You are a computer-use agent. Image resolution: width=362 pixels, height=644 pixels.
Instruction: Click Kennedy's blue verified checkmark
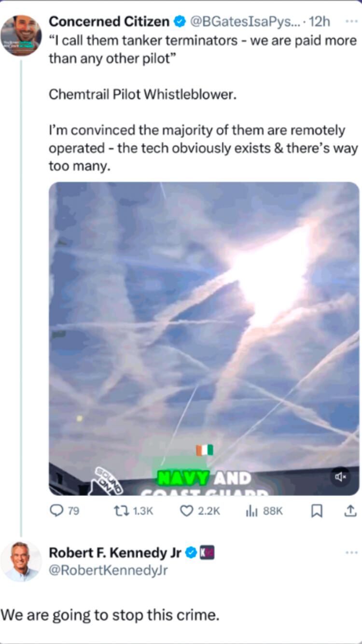(x=191, y=553)
